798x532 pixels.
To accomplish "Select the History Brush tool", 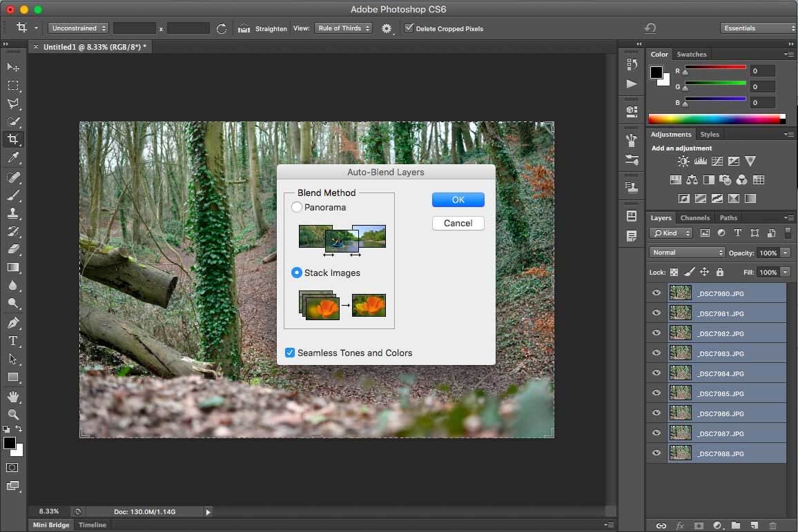I will (x=13, y=231).
